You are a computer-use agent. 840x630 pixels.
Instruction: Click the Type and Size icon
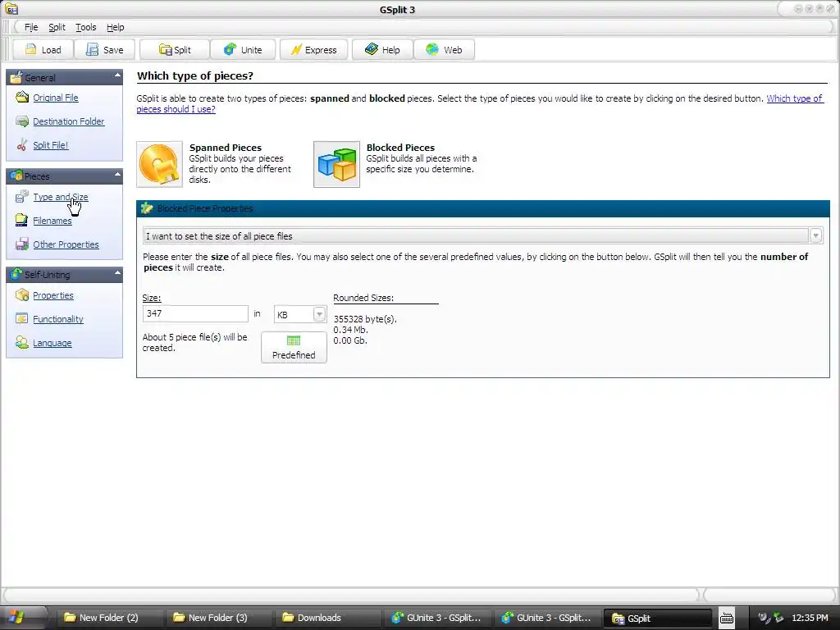pyautogui.click(x=22, y=197)
